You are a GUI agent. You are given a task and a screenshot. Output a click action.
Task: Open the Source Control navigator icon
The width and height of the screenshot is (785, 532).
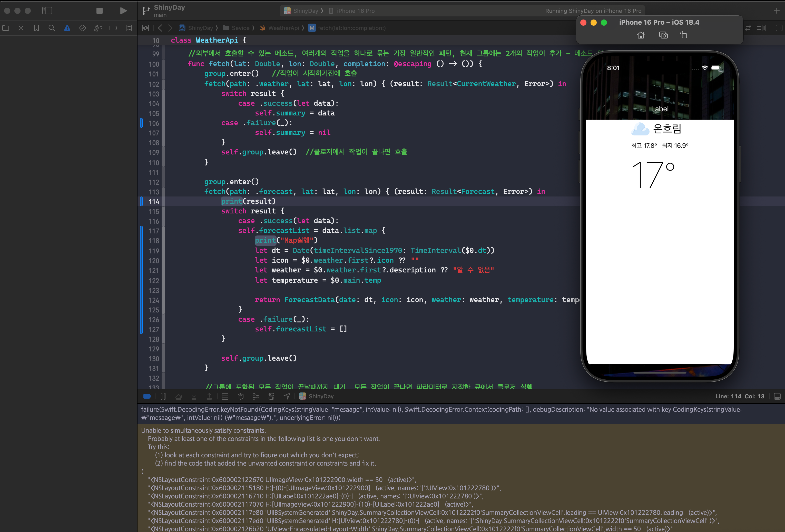click(x=21, y=28)
